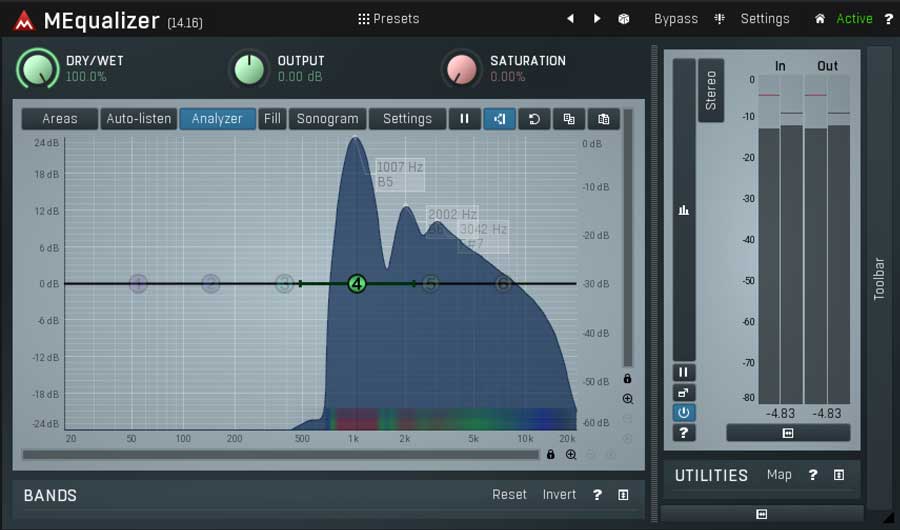Select the active EQ band 4 node
This screenshot has width=900, height=530.
[357, 284]
